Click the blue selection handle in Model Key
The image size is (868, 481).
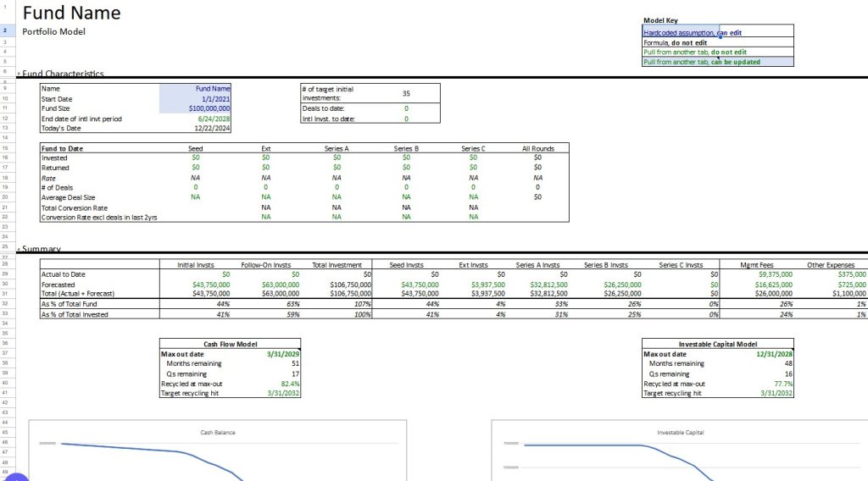[720, 36]
